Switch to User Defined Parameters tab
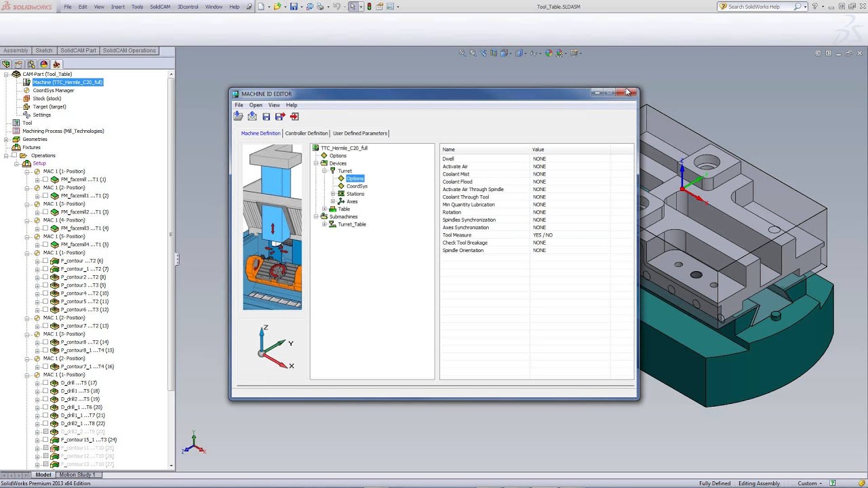The image size is (868, 488). pos(360,134)
